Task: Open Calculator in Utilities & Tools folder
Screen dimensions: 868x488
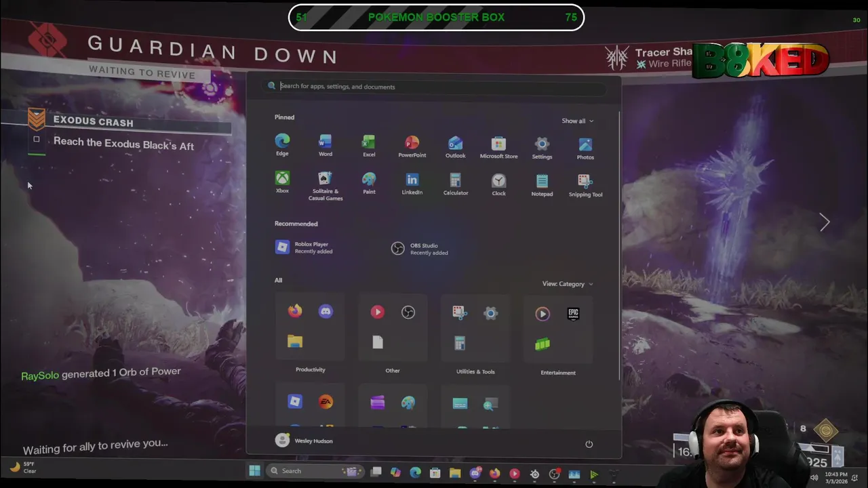Action: [460, 344]
